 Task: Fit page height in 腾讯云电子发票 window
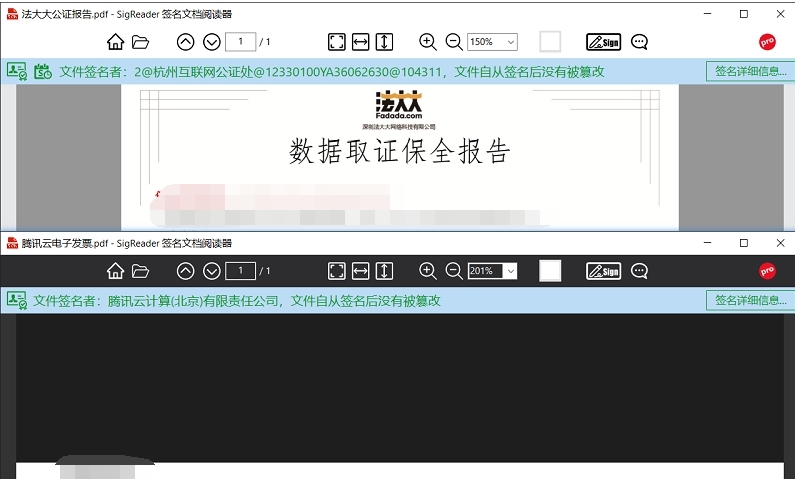(384, 271)
